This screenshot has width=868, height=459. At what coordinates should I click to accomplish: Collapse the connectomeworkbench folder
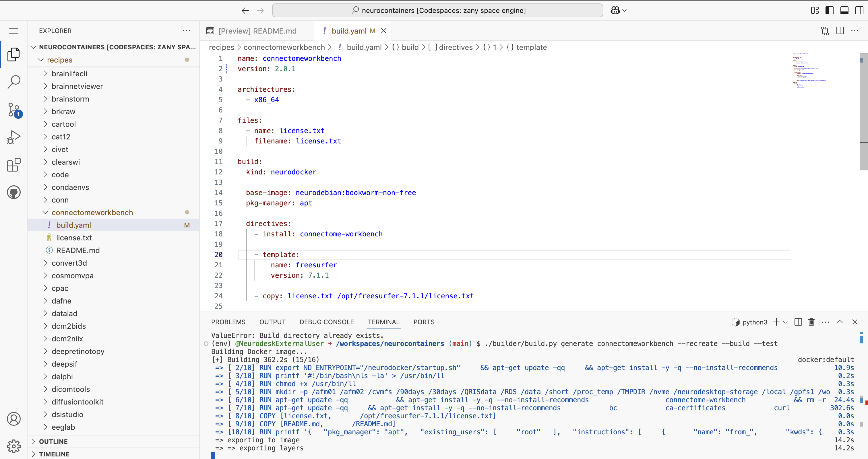(92, 213)
